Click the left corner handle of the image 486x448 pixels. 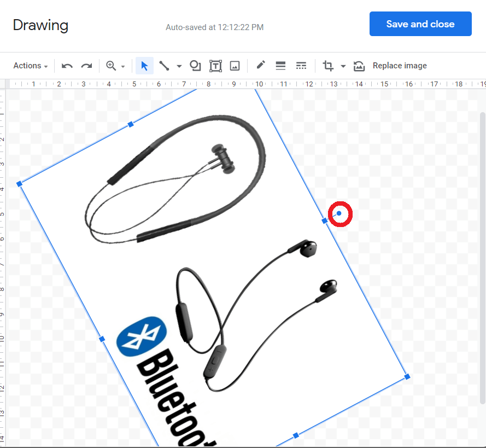[x=19, y=184]
